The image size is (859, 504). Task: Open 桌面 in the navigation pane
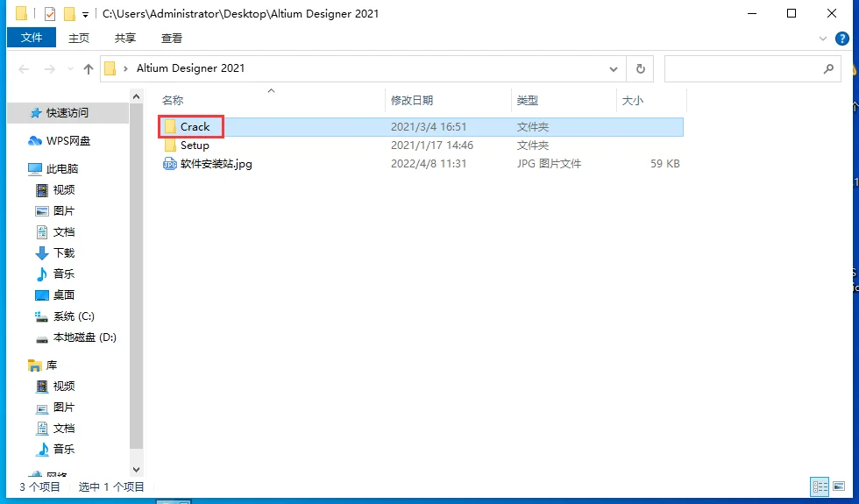[63, 295]
